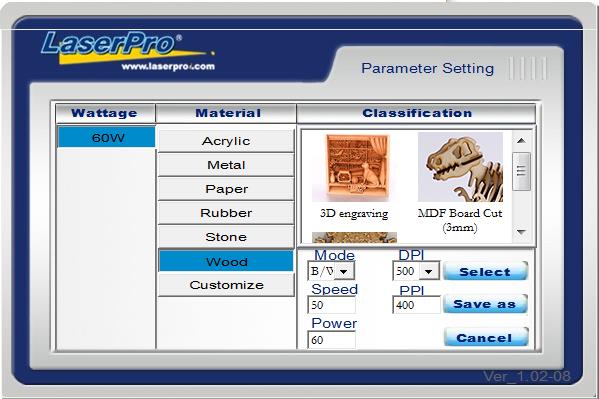This screenshot has height=399, width=599.
Task: Select the 60W wattage entry
Action: (106, 137)
